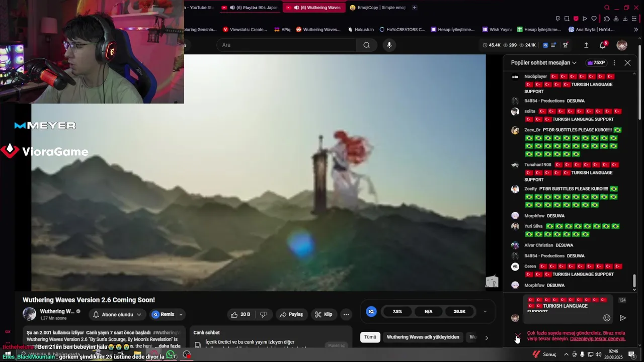Open DESUWA message by Alvar Christian
644x362 pixels.
click(x=564, y=245)
